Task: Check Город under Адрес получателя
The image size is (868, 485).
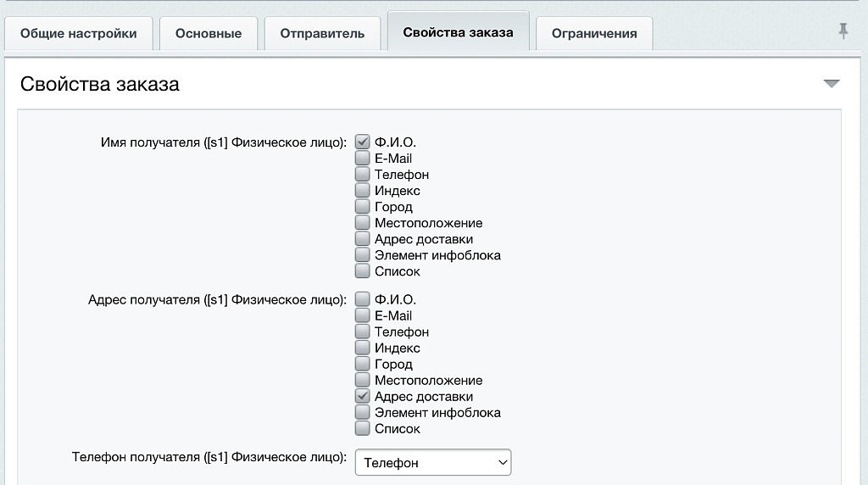Action: point(363,365)
